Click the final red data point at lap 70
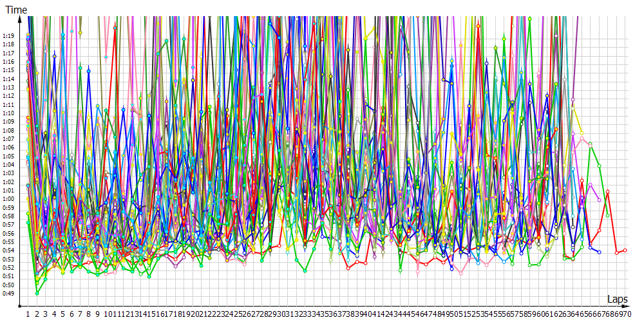The height and width of the screenshot is (322, 644). pyautogui.click(x=625, y=250)
